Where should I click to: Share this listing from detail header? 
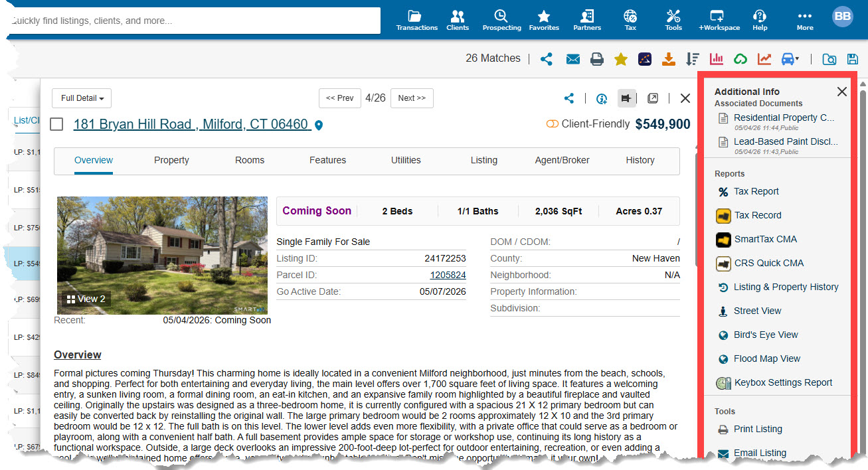569,98
